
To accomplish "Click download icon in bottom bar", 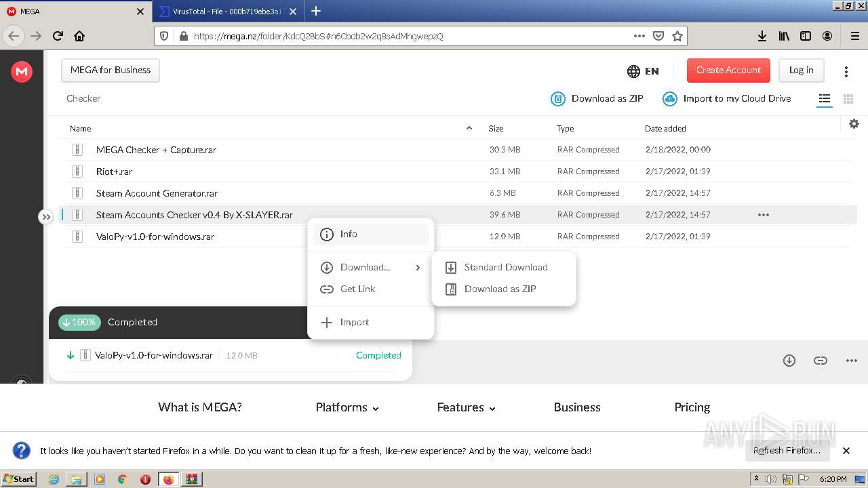I will pos(789,361).
